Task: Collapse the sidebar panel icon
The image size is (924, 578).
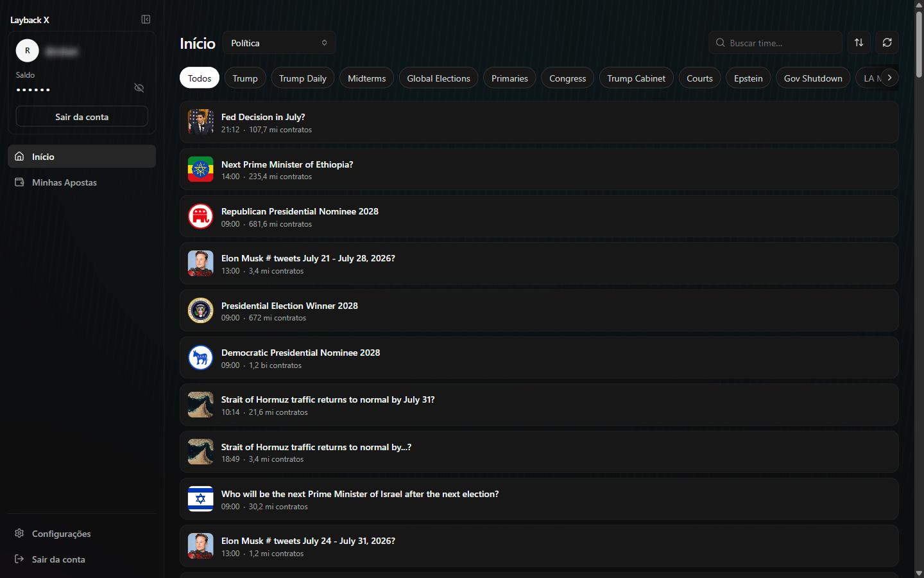Action: pos(146,19)
